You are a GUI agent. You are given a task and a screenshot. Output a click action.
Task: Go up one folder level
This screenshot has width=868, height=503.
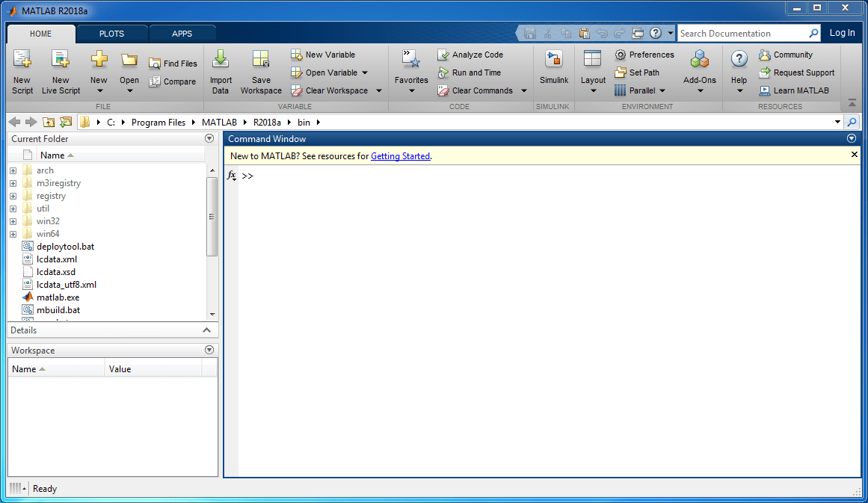(x=49, y=123)
